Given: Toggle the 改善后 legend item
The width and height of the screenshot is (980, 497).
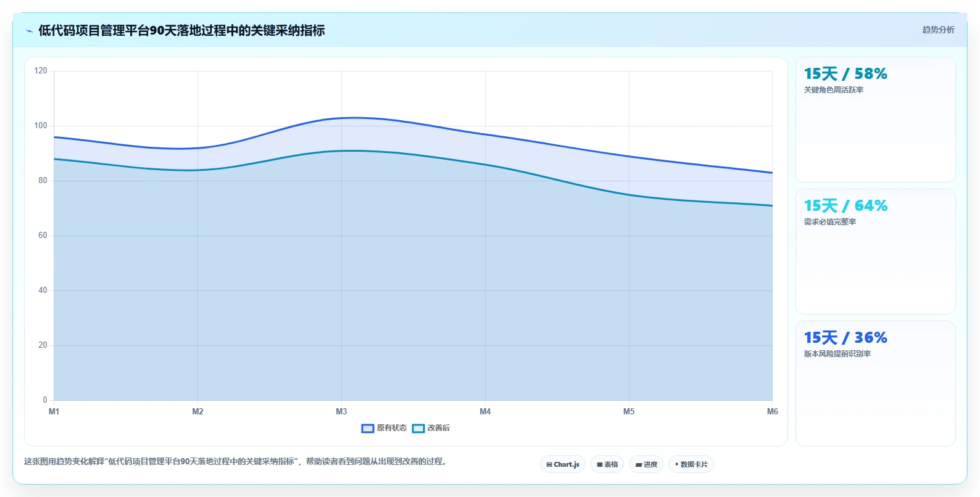Looking at the screenshot, I should click(431, 428).
